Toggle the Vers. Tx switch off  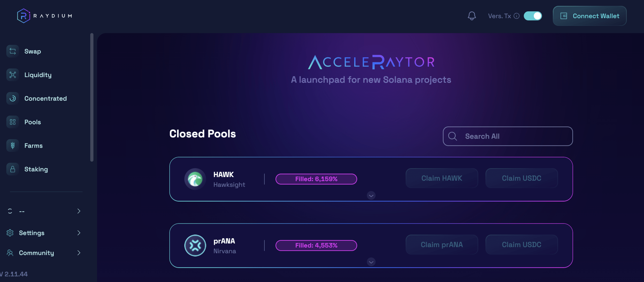click(x=533, y=16)
